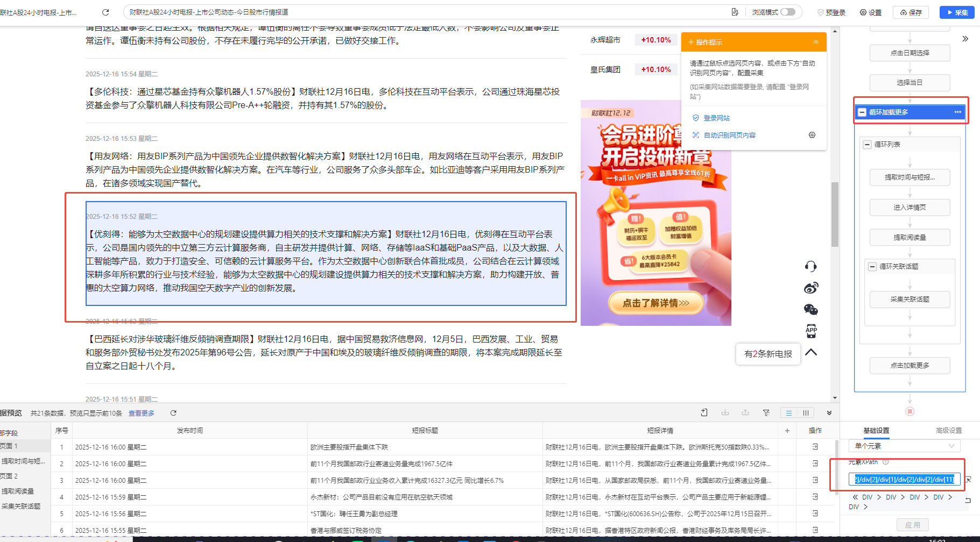Select the 点击日期选择 workflow step
The image size is (980, 542).
[910, 53]
